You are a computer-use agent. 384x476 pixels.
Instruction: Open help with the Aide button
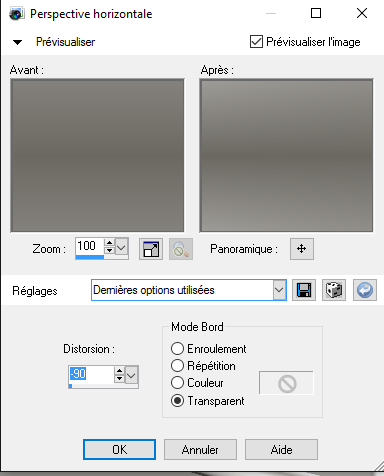(x=281, y=450)
